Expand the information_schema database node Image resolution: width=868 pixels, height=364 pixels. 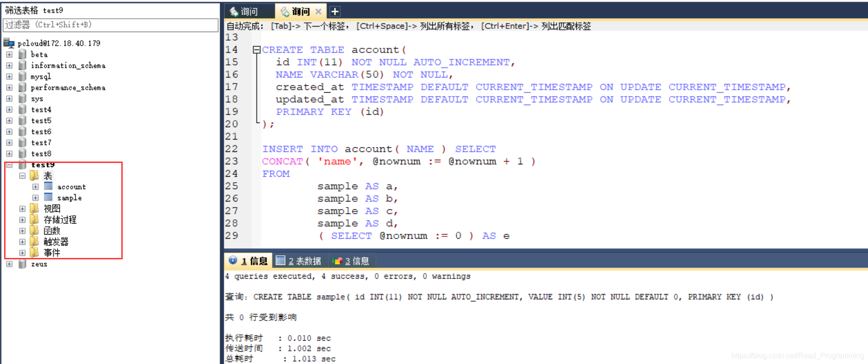tap(9, 65)
